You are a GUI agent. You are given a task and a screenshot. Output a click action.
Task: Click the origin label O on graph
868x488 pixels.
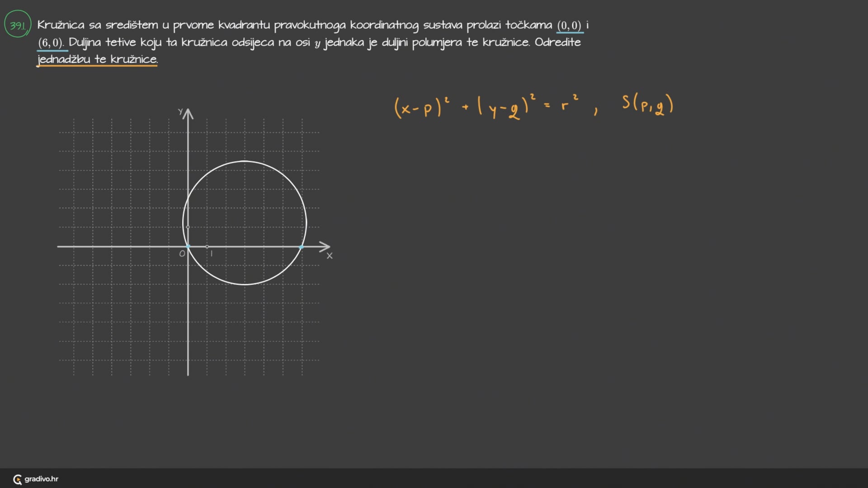[182, 254]
